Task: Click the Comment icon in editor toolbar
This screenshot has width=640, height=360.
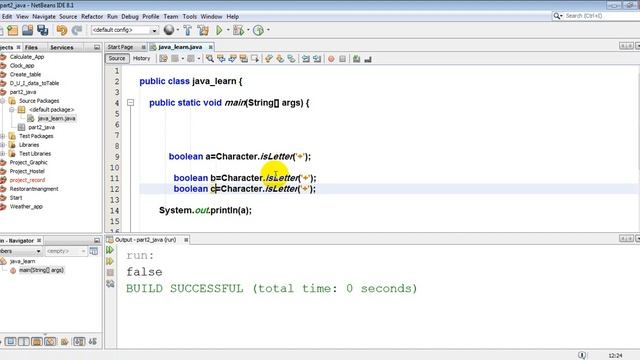Action: pyautogui.click(x=356, y=59)
